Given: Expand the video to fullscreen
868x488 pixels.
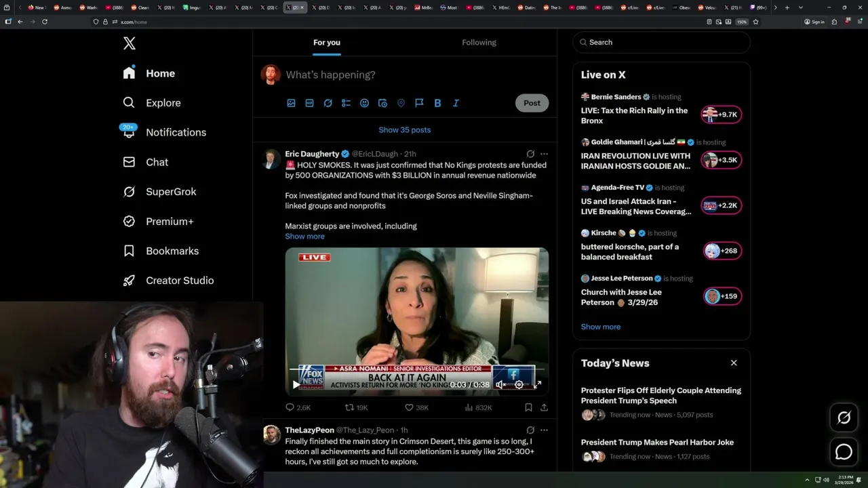Looking at the screenshot, I should 537,384.
